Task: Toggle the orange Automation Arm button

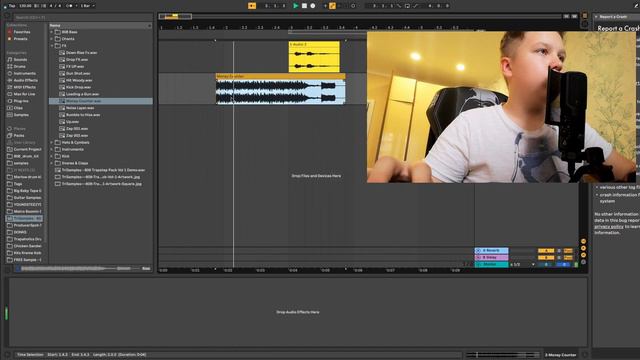Action: click(332, 6)
